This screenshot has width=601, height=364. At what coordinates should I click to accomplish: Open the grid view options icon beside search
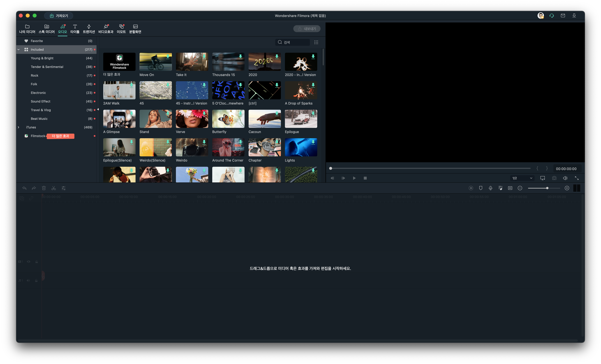click(316, 42)
